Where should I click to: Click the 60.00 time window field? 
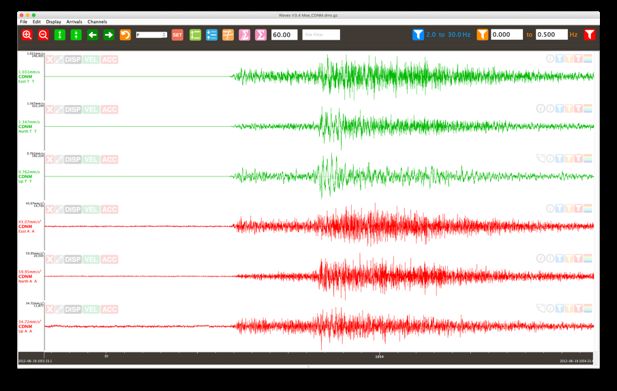coord(284,35)
